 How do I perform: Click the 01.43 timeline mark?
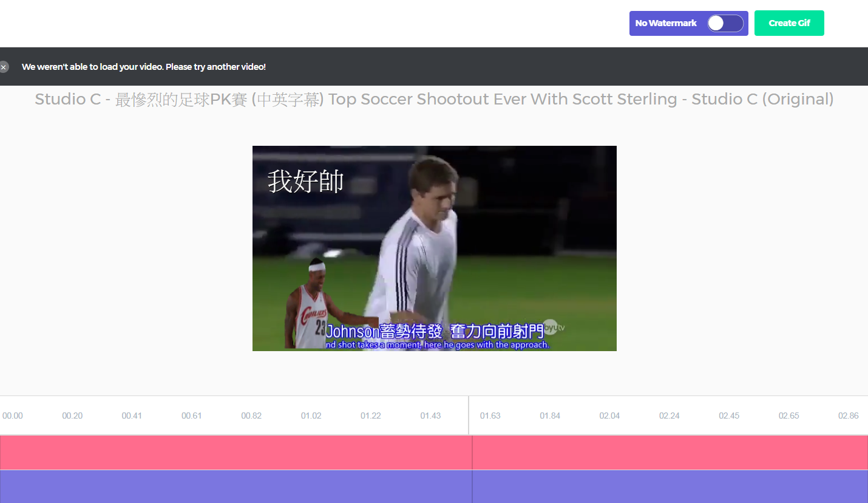[431, 416]
